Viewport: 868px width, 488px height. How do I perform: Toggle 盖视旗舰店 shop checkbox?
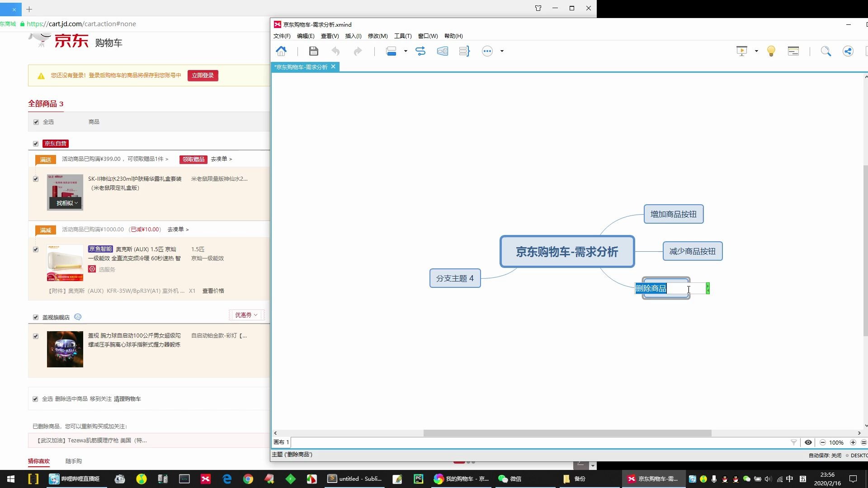pos(36,317)
